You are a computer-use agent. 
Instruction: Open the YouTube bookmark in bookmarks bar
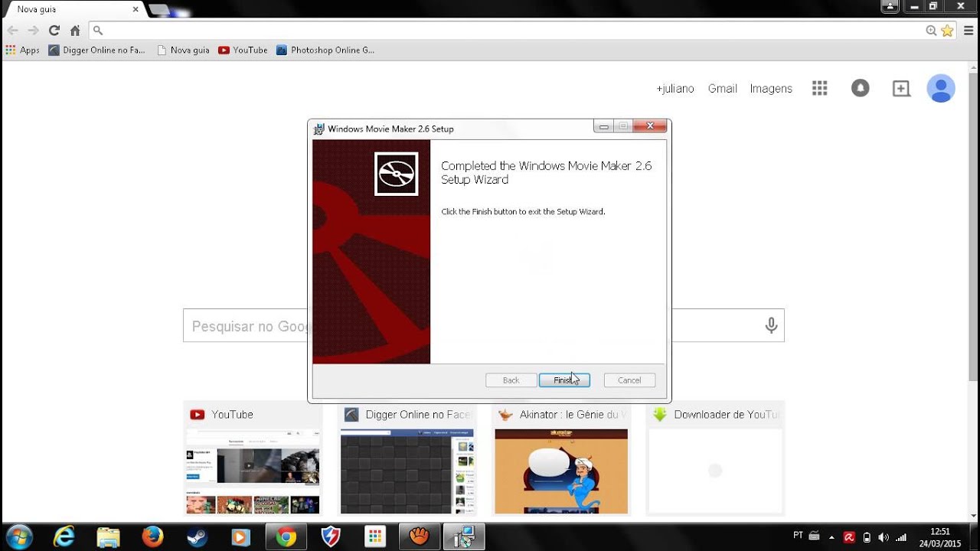click(x=243, y=50)
